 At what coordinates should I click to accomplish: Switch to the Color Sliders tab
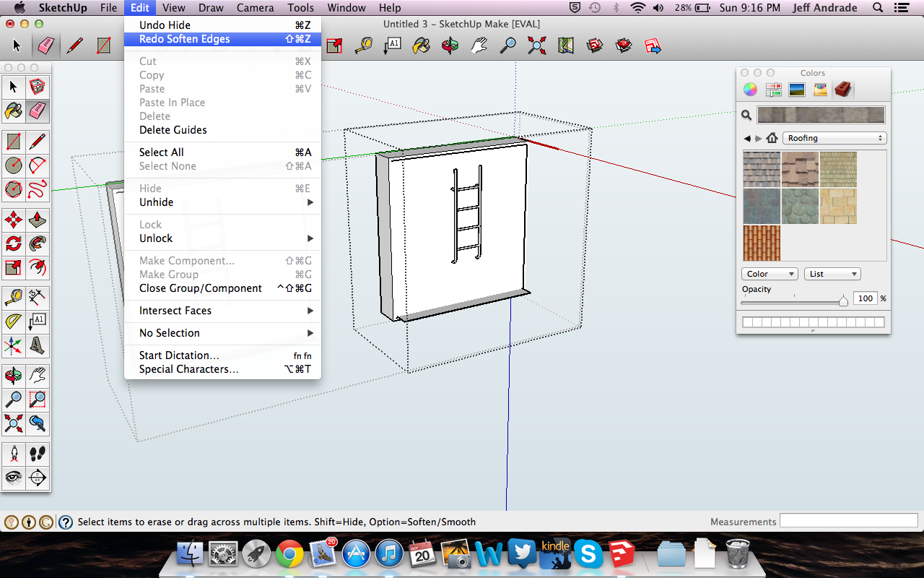click(773, 89)
